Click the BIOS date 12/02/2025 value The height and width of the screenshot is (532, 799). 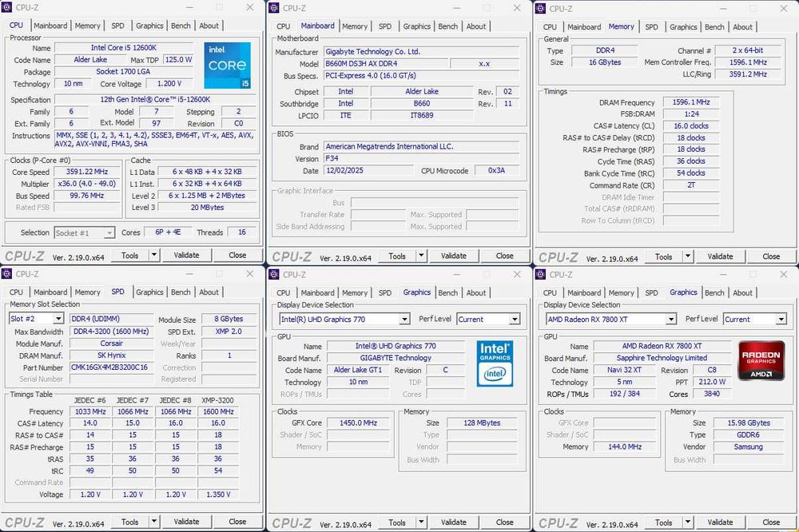point(369,170)
